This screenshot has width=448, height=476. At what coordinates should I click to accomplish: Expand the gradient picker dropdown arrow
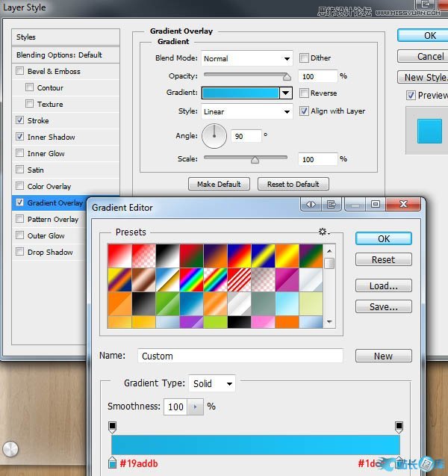284,93
